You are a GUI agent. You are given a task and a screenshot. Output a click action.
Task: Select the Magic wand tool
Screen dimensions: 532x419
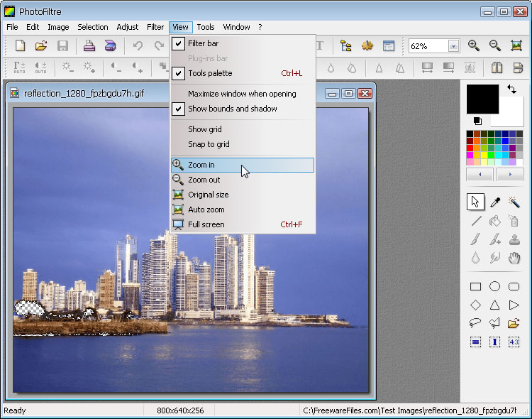coord(514,202)
